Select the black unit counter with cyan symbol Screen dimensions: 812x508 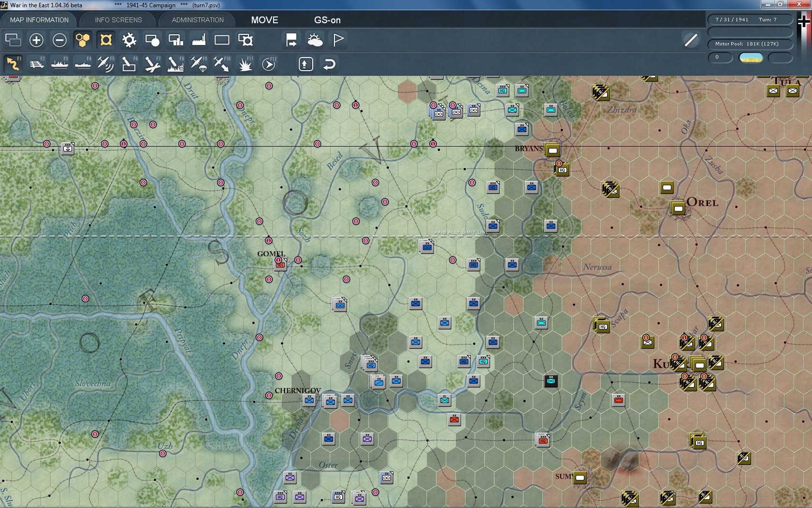coord(551,381)
